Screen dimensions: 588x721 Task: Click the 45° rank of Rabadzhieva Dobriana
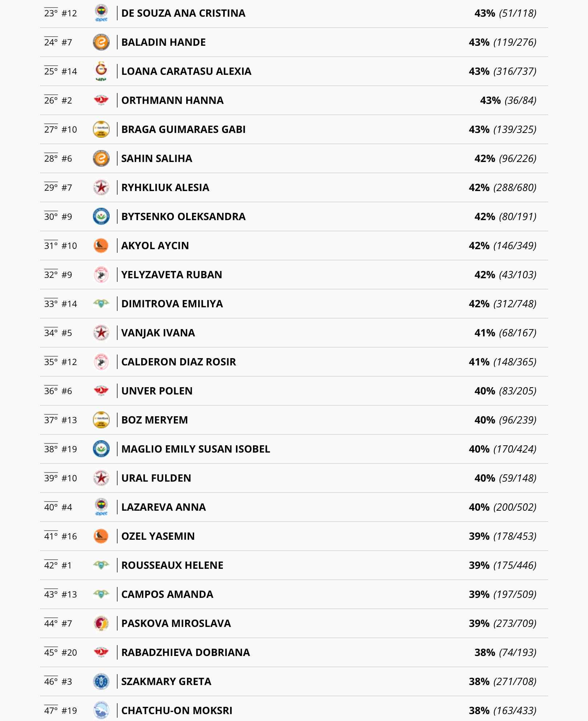point(51,652)
